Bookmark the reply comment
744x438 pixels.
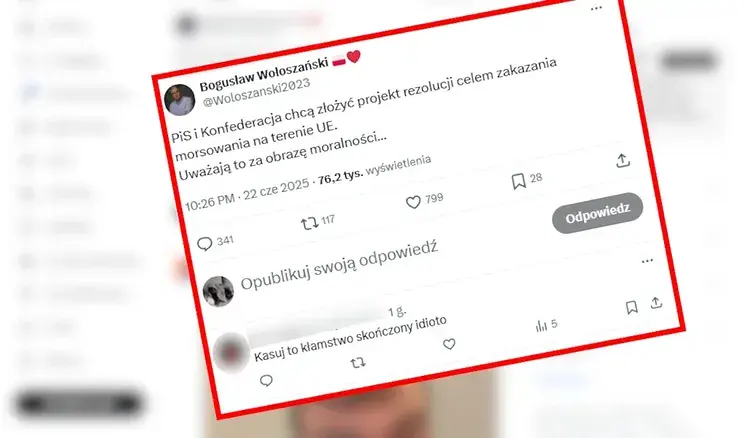coord(631,308)
